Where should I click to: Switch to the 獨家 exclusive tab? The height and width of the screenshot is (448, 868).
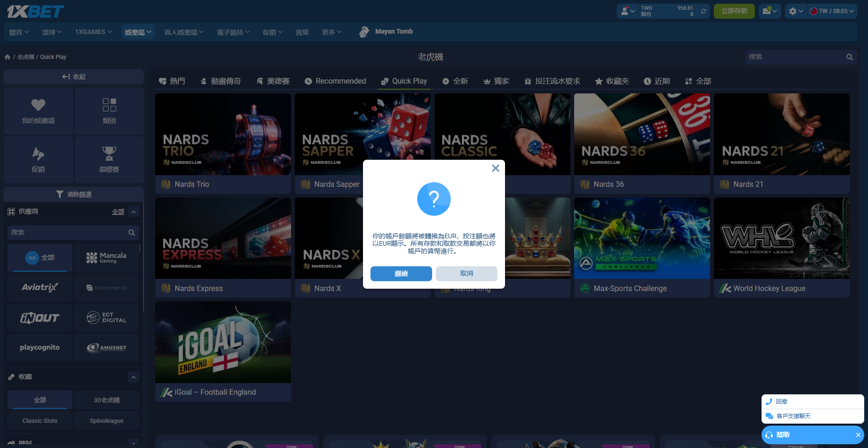[x=496, y=81]
